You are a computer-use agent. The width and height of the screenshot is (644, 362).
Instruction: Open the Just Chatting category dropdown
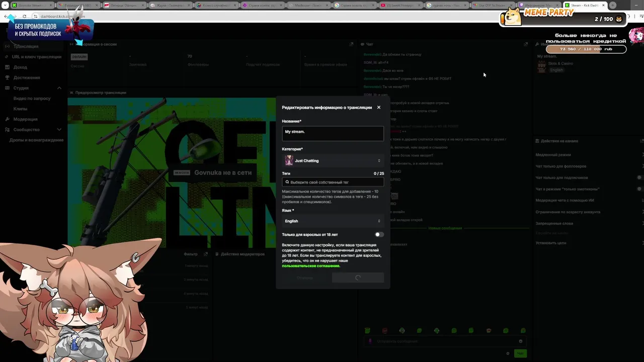pos(333,160)
